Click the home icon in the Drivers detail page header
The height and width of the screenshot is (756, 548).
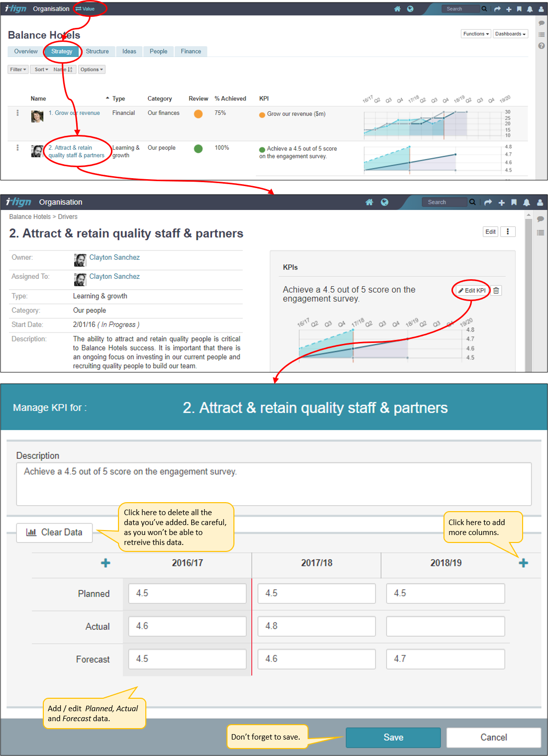[369, 202]
